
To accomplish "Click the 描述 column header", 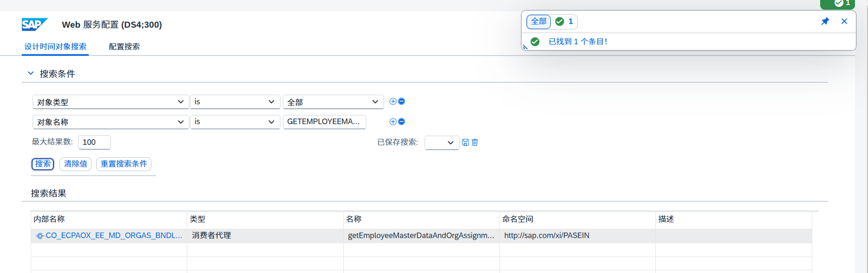I will [734, 219].
